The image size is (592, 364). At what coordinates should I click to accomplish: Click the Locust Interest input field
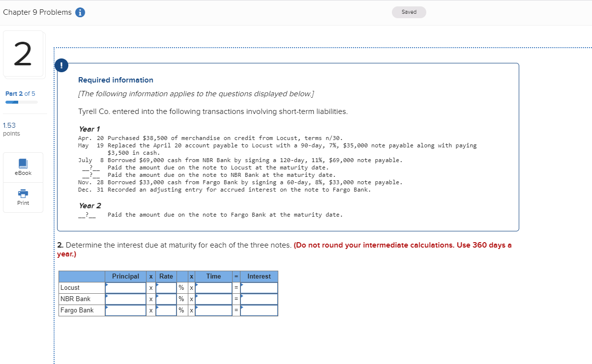click(259, 288)
